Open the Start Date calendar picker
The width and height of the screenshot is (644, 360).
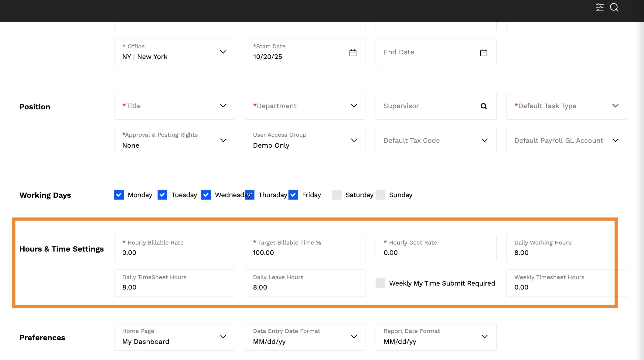pos(353,53)
